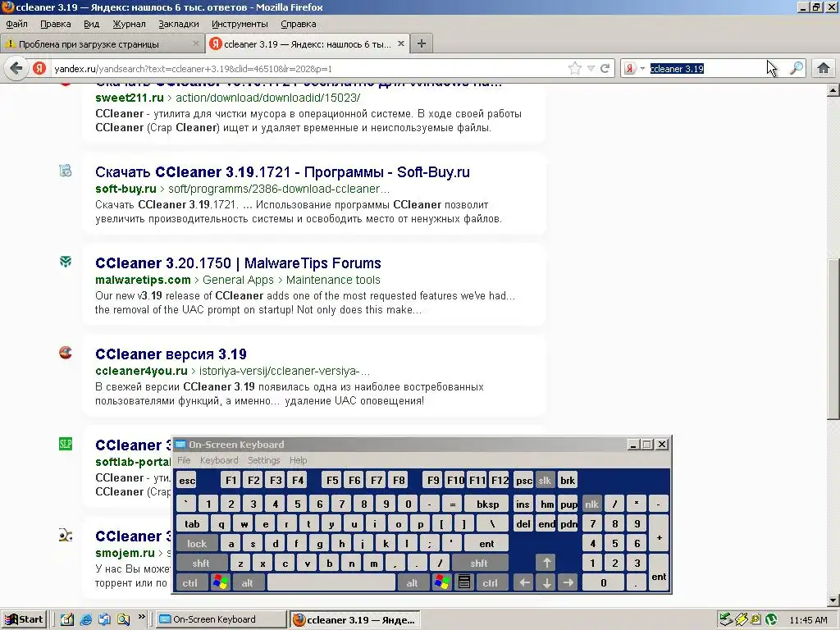Click the uTorrent tray icon
This screenshot has width=840, height=630.
point(771,620)
